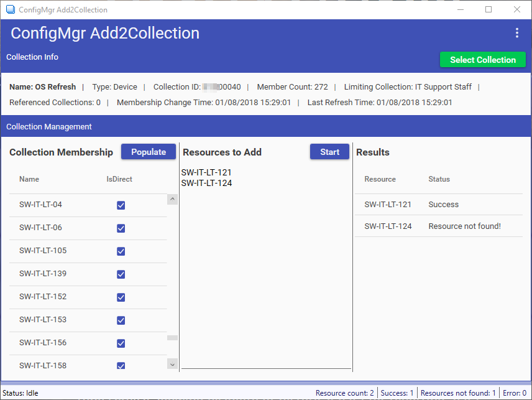Click the Status: Idle indicator
Viewport: 532px width, 400px height.
click(x=21, y=393)
